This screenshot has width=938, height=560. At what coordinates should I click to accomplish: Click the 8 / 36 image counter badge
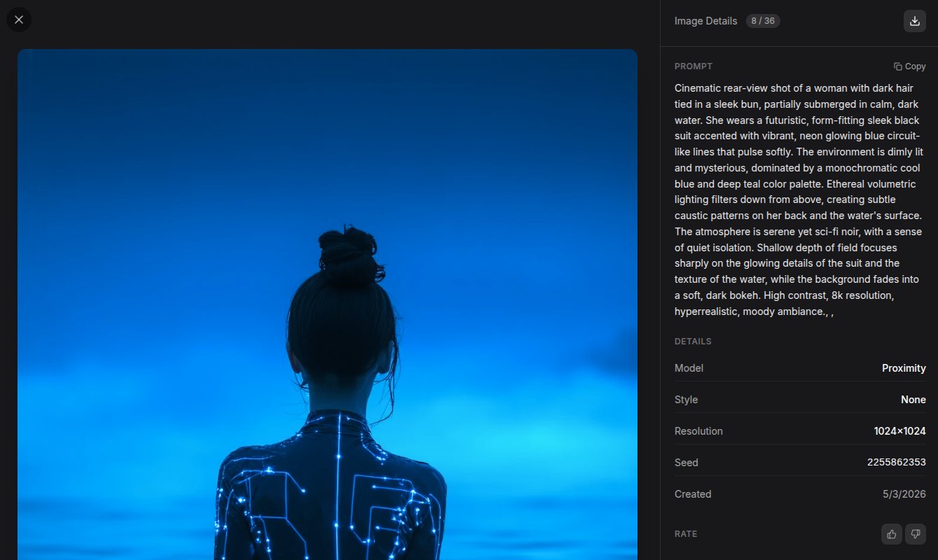[x=763, y=21]
